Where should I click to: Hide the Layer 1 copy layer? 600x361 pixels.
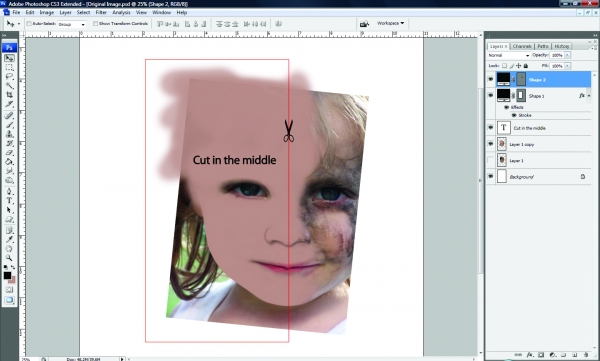[x=491, y=144]
